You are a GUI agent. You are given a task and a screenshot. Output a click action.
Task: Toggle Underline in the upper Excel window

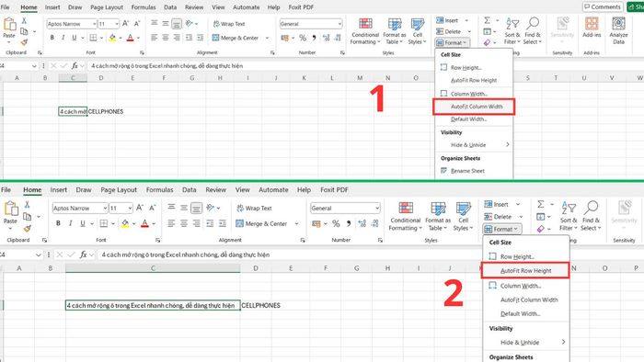click(74, 38)
